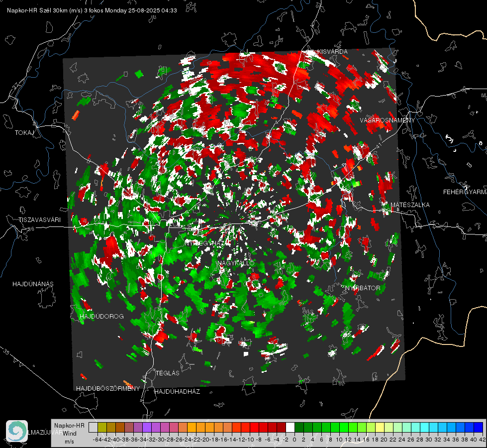Click the TÉGLÁS town label
Screen dimensions: 487x448
[x=168, y=373]
